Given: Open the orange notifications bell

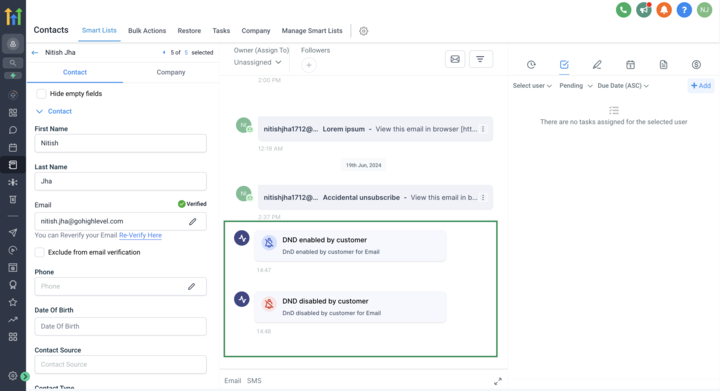Looking at the screenshot, I should 664,10.
